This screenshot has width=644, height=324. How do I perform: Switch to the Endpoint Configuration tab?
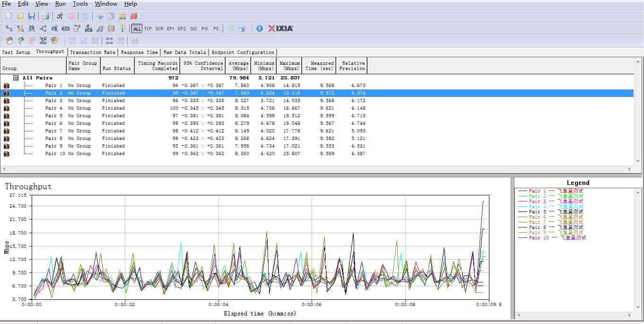[x=243, y=52]
